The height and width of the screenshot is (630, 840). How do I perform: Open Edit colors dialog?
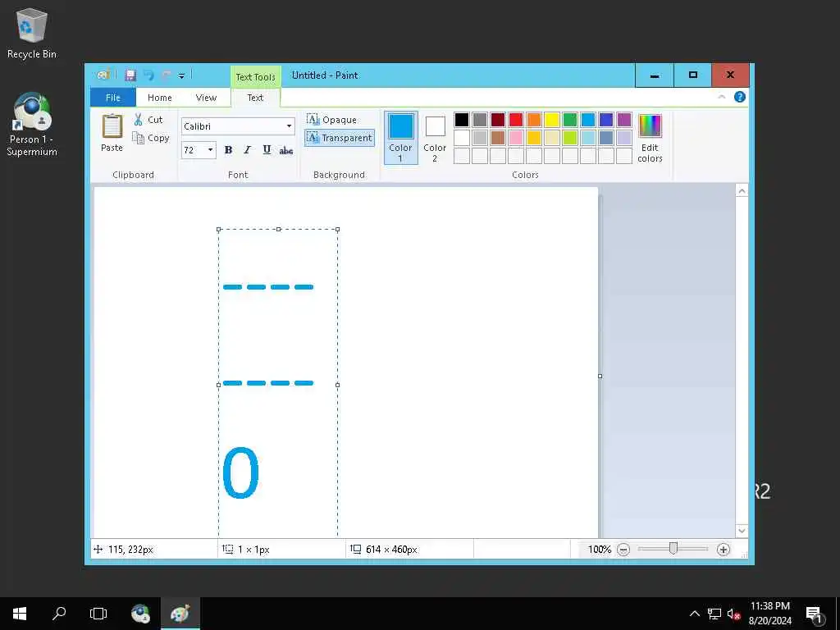650,138
